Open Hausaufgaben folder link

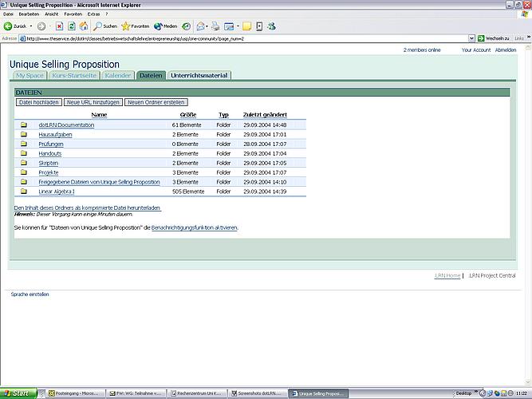pyautogui.click(x=55, y=135)
